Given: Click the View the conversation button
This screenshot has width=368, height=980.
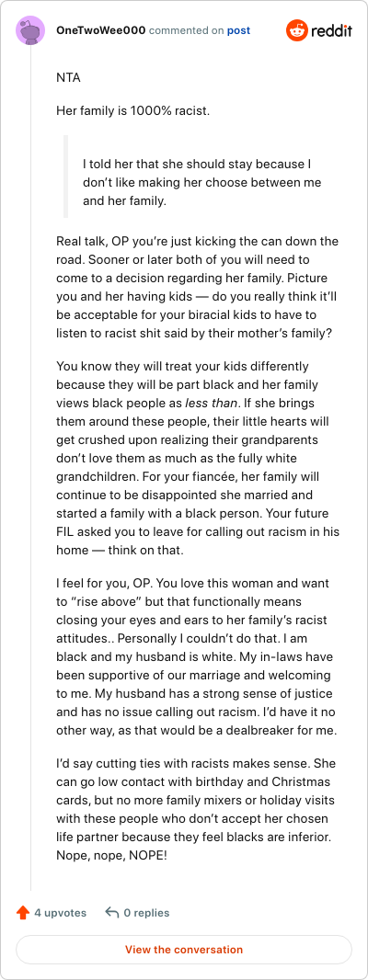Looking at the screenshot, I should pyautogui.click(x=184, y=950).
